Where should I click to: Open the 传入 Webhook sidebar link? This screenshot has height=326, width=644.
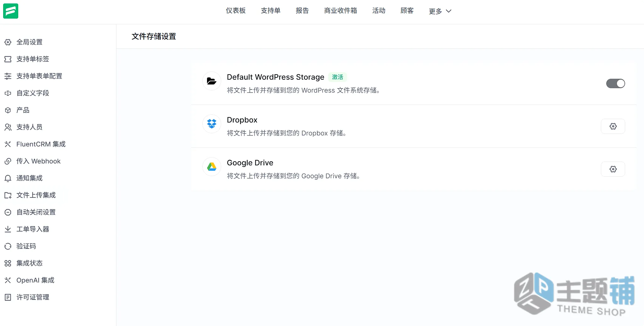coord(38,161)
